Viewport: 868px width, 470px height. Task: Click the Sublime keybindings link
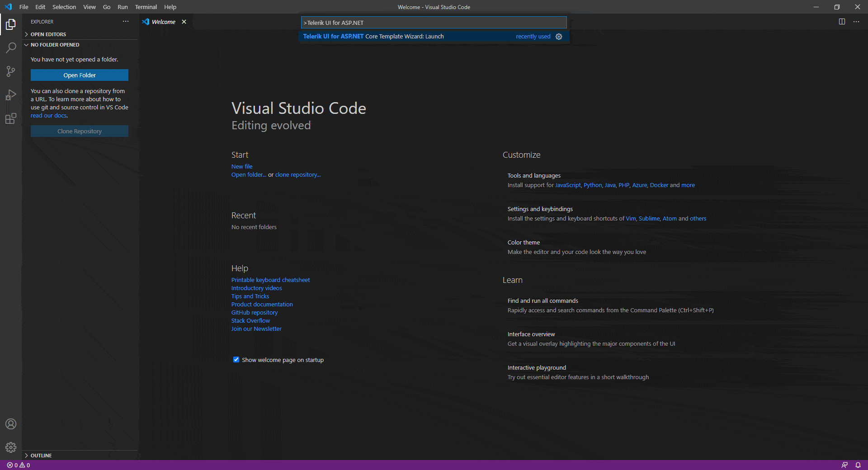click(x=649, y=219)
